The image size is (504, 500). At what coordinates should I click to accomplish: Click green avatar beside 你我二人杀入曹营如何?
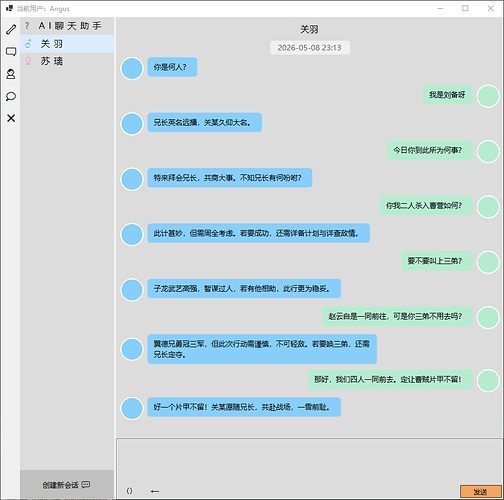click(x=488, y=207)
